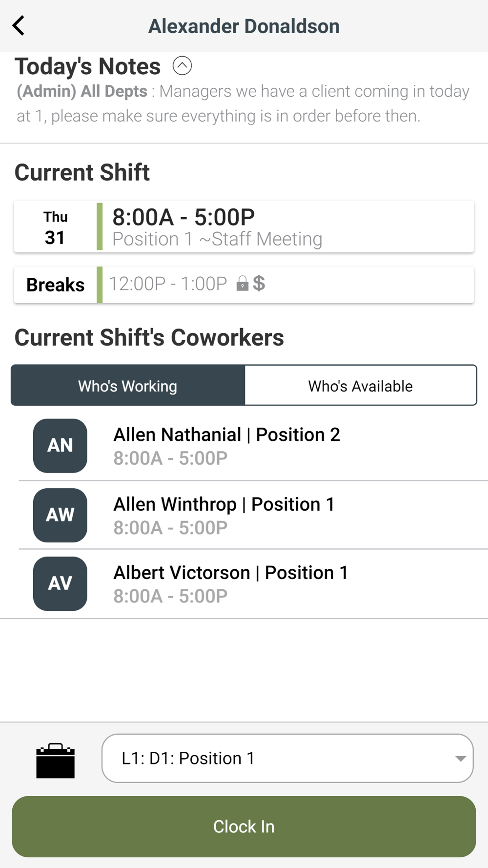Open Albert Victorson coworker entry
This screenshot has height=868, width=488.
(x=231, y=583)
